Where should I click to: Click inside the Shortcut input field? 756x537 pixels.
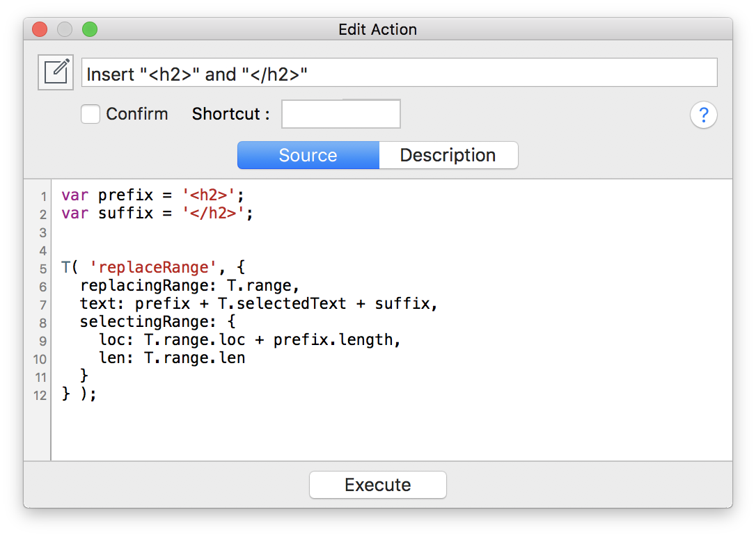tap(340, 113)
